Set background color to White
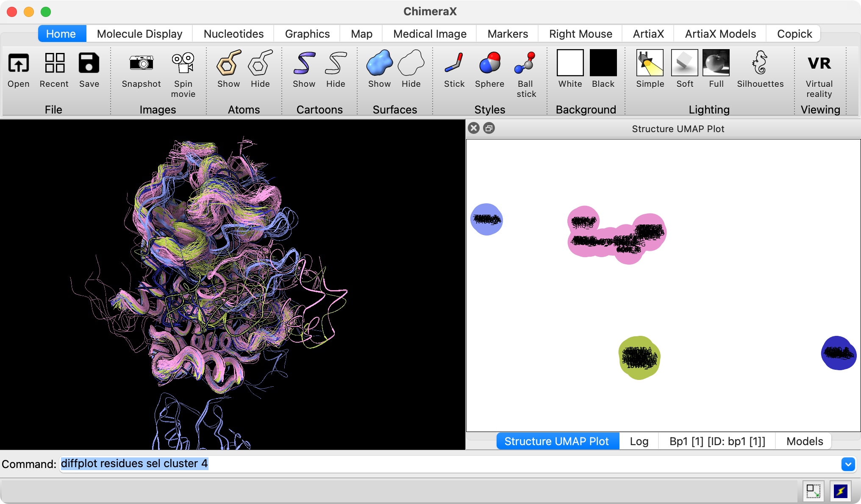861x504 pixels. tap(570, 63)
